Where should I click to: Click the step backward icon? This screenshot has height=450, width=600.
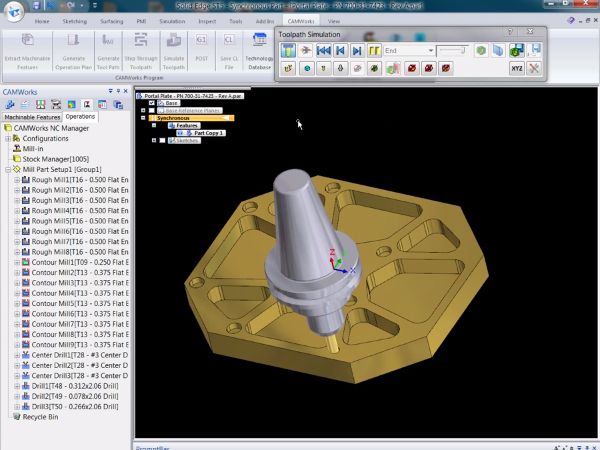click(340, 50)
